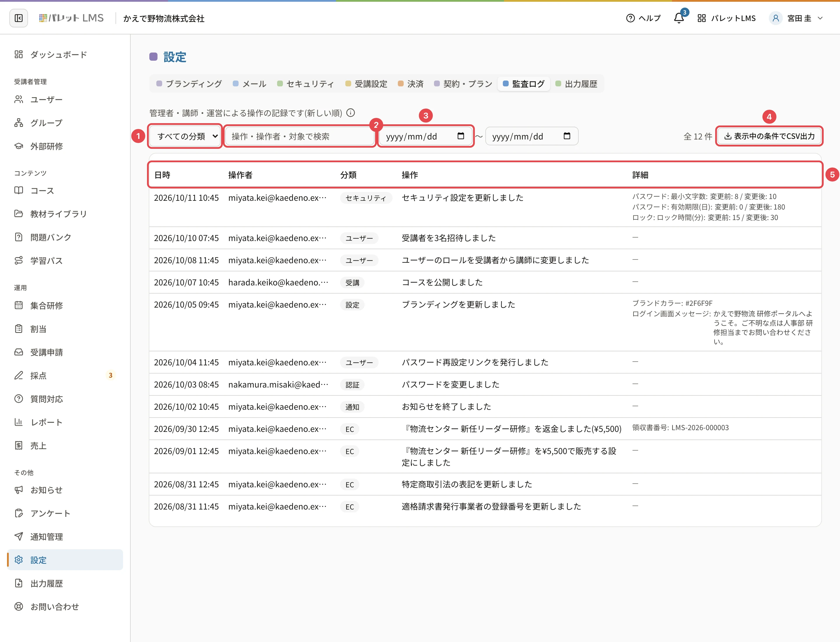The image size is (840, 642).
Task: Open 外部研修 in the sidebar
Action: 65,146
